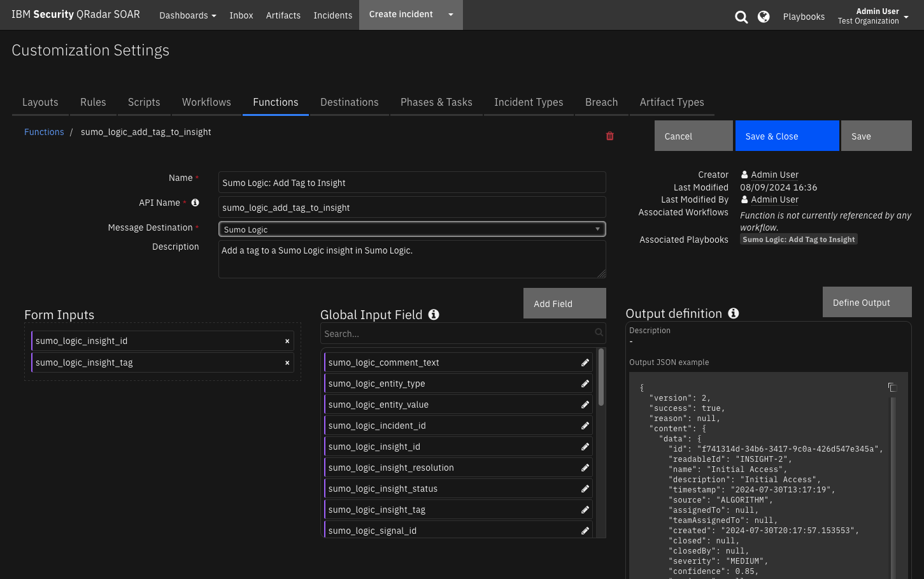
Task: Edit sumo_logic_incident_id field pencil icon
Action: pyautogui.click(x=585, y=425)
